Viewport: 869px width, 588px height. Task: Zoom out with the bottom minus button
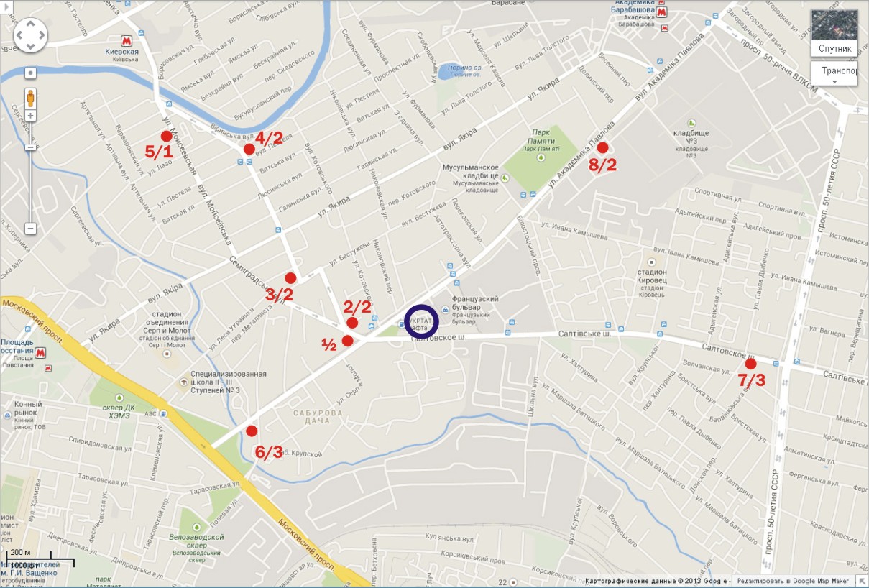(x=31, y=229)
